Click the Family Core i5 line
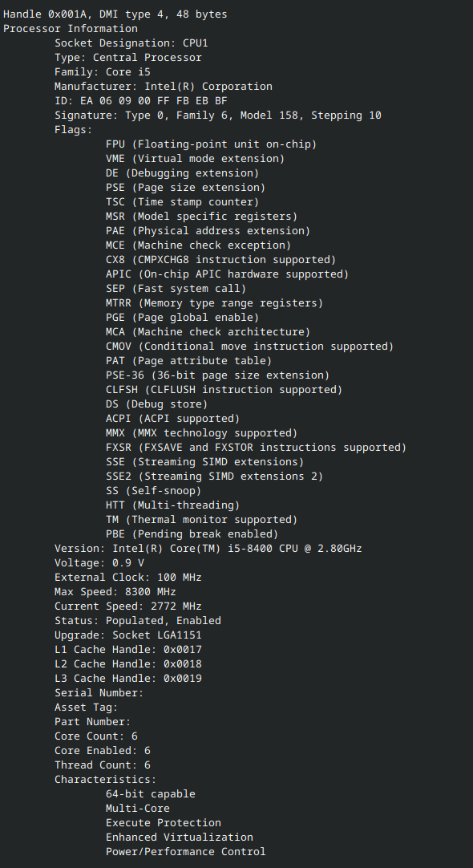 [x=103, y=72]
